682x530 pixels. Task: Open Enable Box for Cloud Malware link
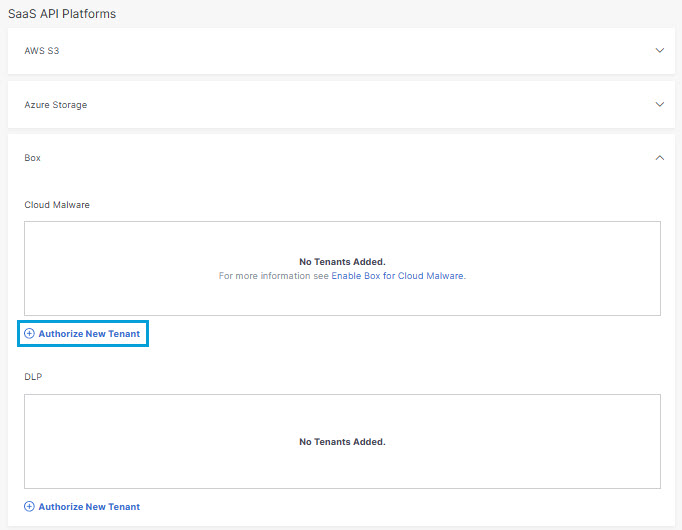tap(398, 276)
